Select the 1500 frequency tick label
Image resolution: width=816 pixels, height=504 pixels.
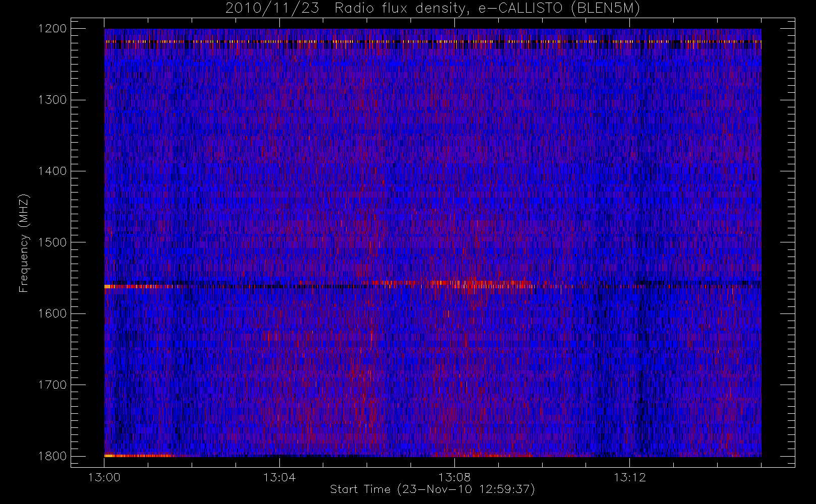click(52, 242)
